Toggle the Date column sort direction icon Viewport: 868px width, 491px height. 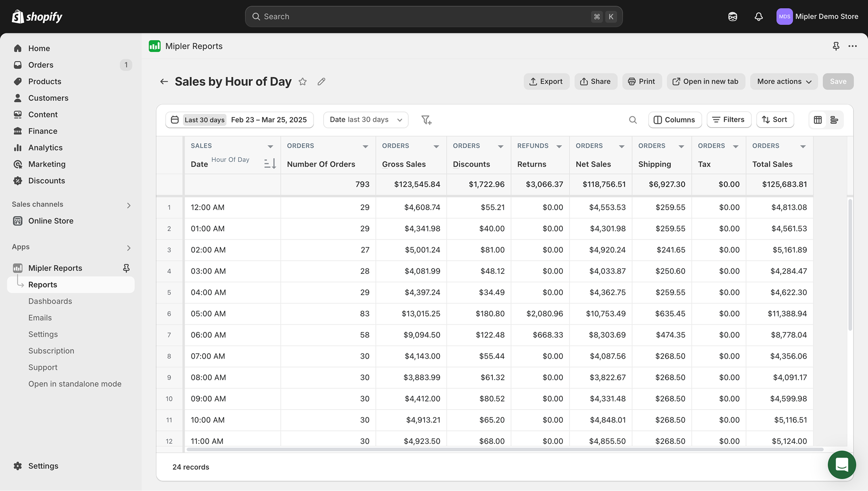click(270, 163)
